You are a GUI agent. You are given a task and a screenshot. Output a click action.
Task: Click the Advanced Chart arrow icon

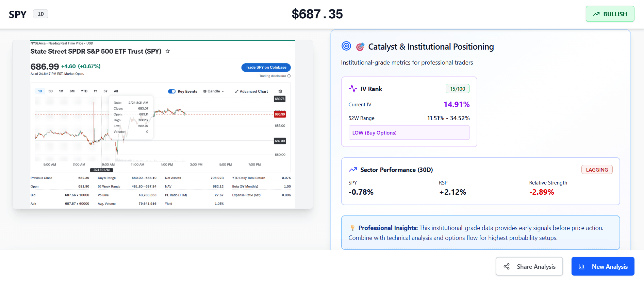236,91
